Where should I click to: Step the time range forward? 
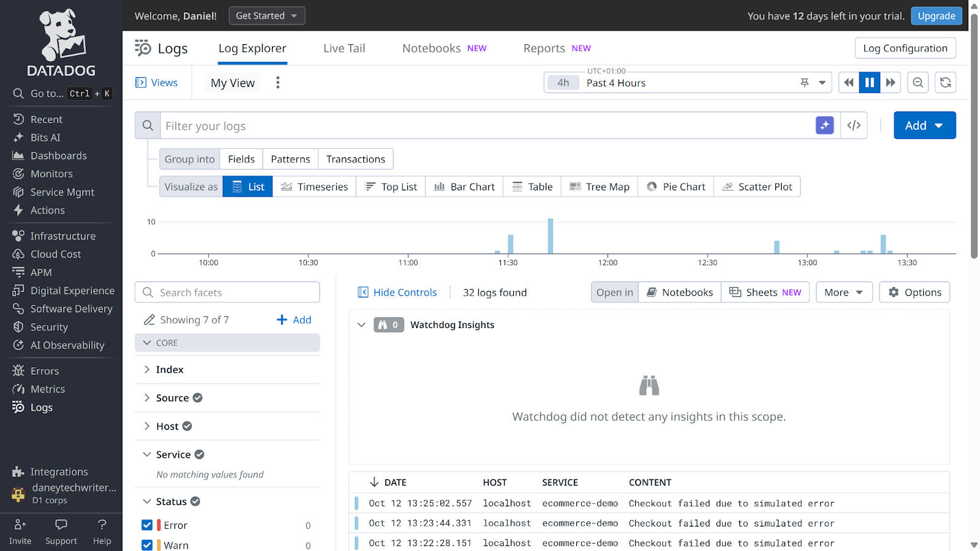tap(891, 83)
